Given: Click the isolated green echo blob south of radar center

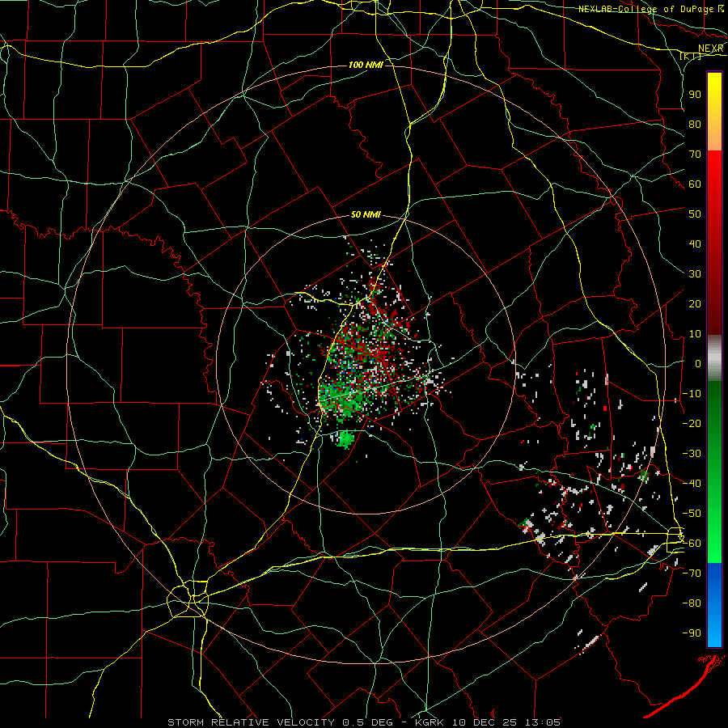Looking at the screenshot, I should tap(345, 438).
